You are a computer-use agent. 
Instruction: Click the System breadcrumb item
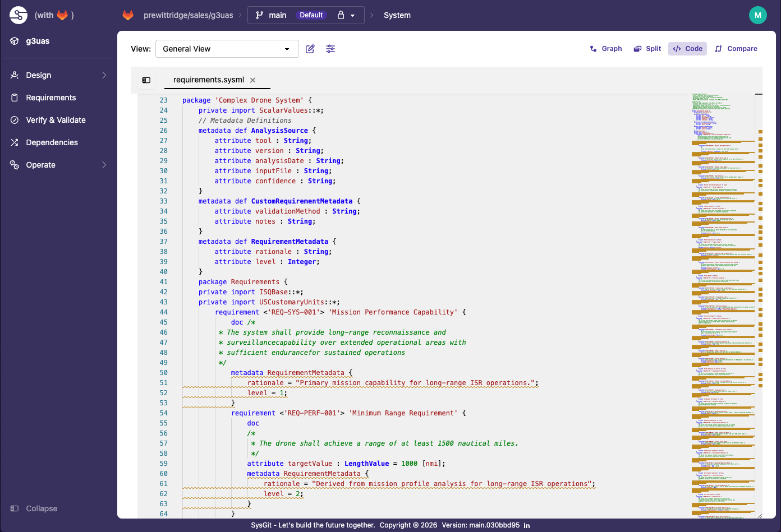pos(397,15)
